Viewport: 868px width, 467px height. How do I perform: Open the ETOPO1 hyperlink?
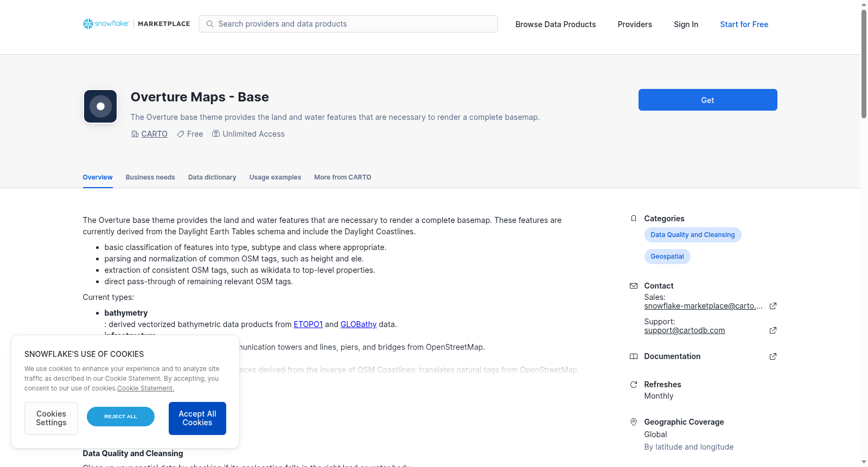click(x=308, y=324)
